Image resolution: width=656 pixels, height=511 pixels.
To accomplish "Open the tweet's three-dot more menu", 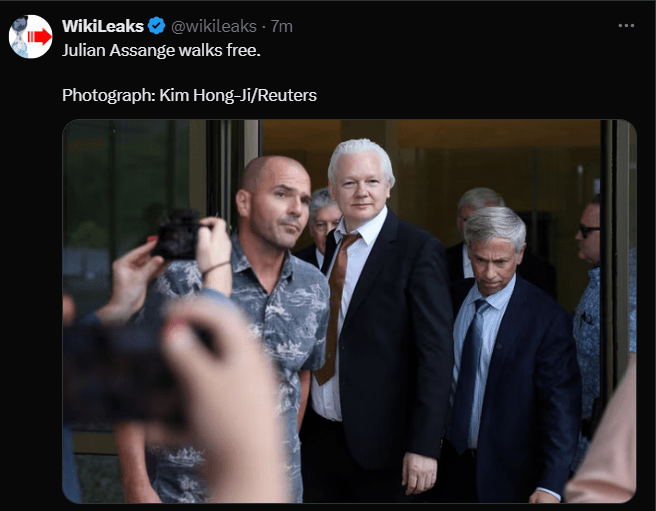I will tap(626, 26).
